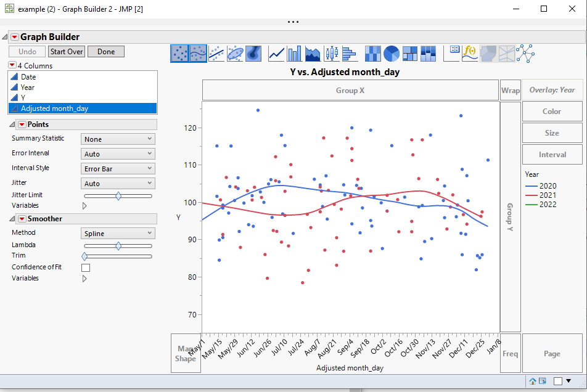587x392 pixels.
Task: Select the Contour element icon
Action: pos(253,54)
